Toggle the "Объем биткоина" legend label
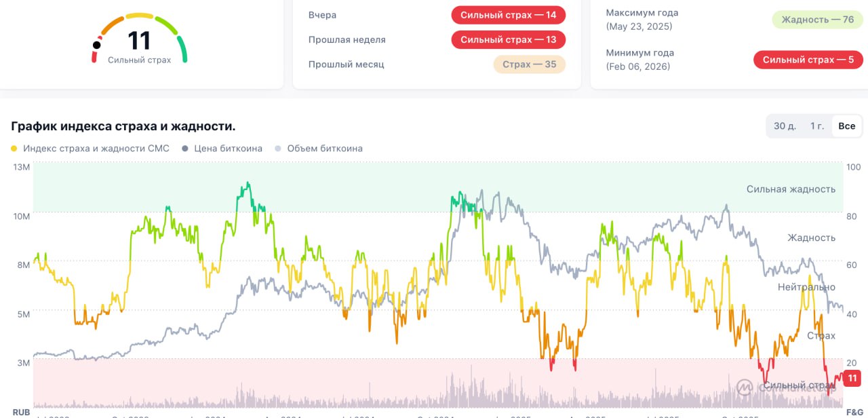 pyautogui.click(x=324, y=149)
